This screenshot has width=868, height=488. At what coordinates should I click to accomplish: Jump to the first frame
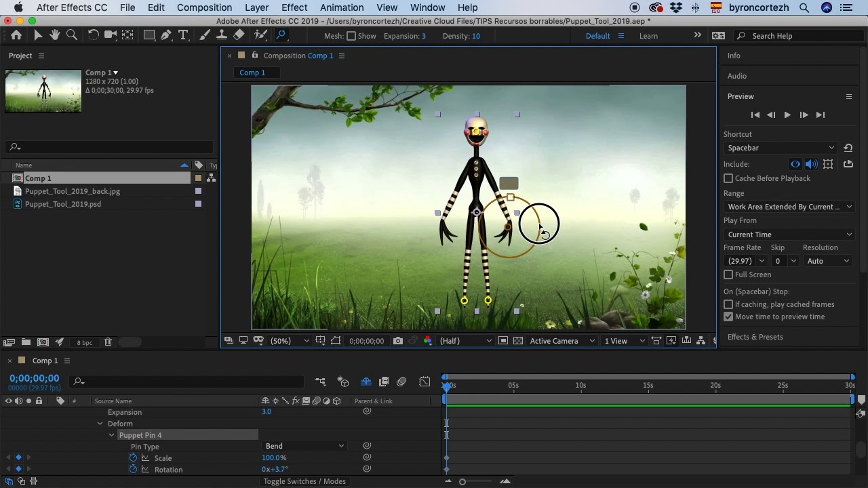pos(755,115)
